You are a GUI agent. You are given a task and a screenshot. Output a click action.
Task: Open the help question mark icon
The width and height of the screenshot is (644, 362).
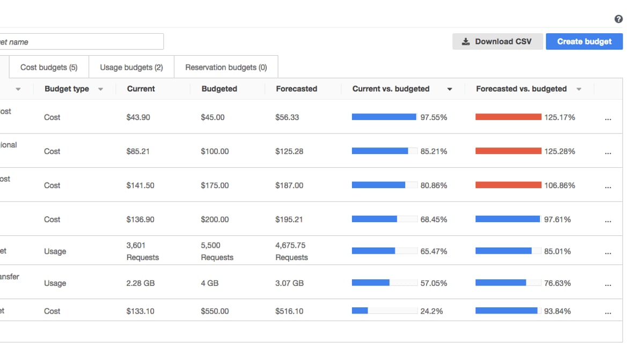(x=619, y=19)
